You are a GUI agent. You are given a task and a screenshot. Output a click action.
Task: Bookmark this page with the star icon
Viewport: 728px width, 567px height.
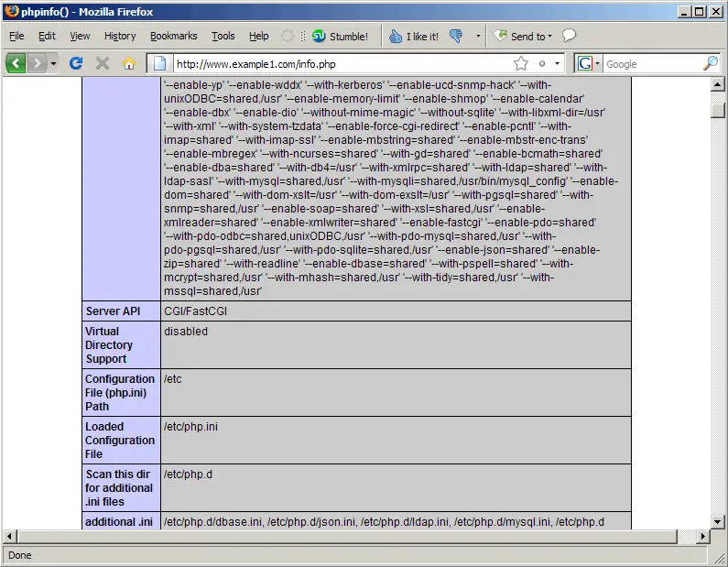tap(521, 63)
